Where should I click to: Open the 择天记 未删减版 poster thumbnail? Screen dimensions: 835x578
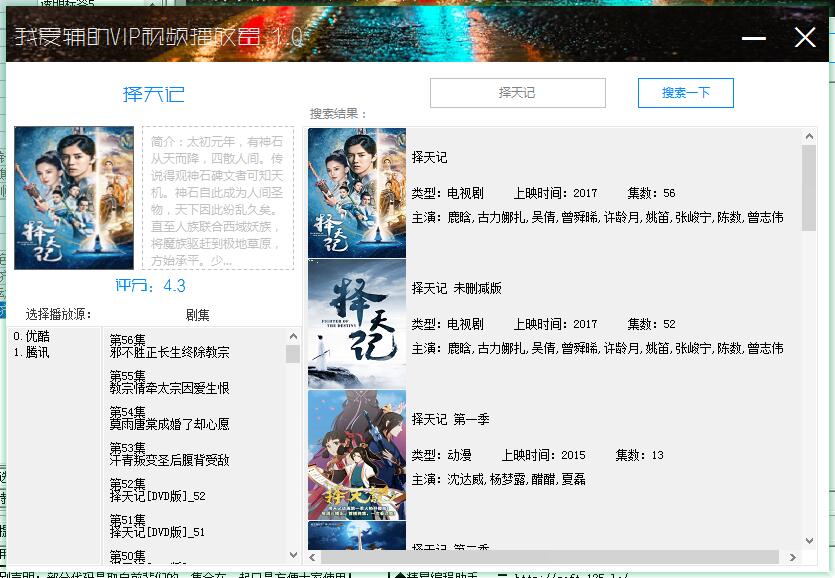pyautogui.click(x=357, y=324)
